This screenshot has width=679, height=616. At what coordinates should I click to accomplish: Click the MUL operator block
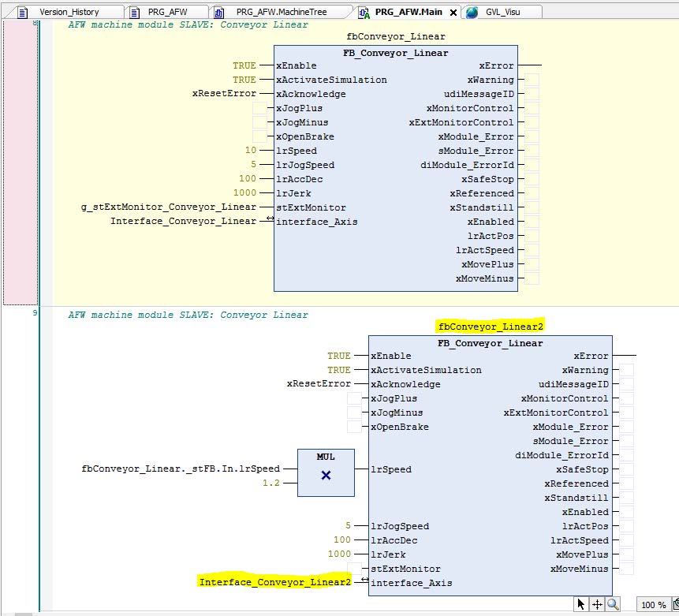click(x=326, y=472)
